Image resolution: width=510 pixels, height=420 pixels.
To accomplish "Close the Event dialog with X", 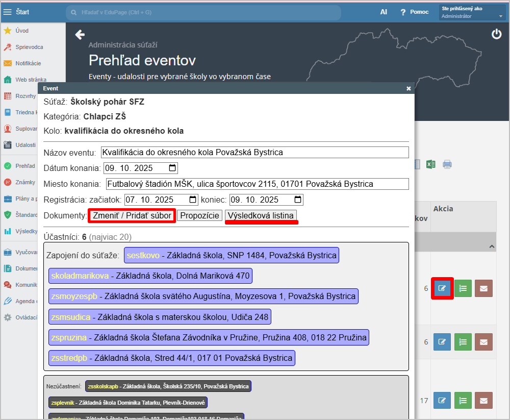I will [x=409, y=88].
